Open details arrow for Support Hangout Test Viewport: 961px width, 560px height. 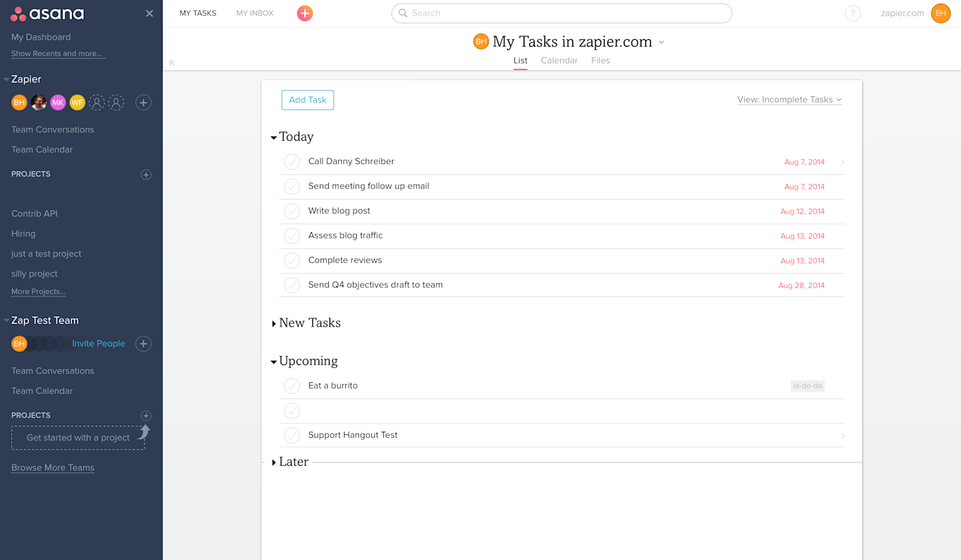[842, 436]
